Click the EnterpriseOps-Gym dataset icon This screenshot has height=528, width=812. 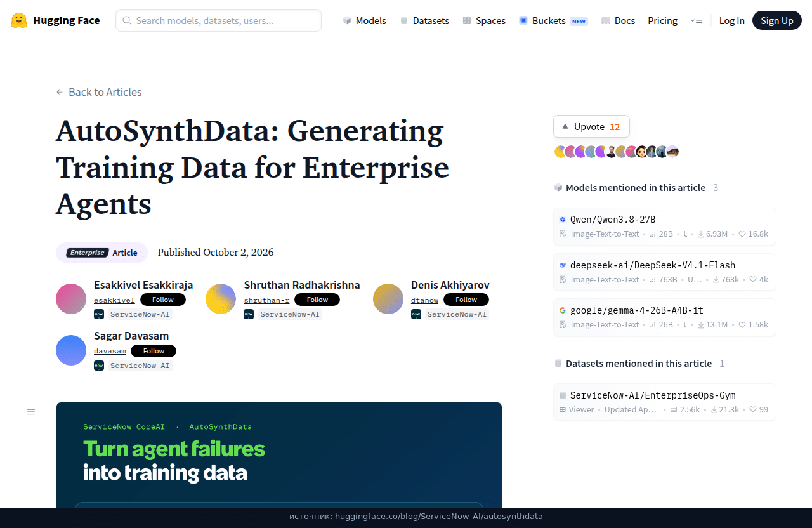563,395
